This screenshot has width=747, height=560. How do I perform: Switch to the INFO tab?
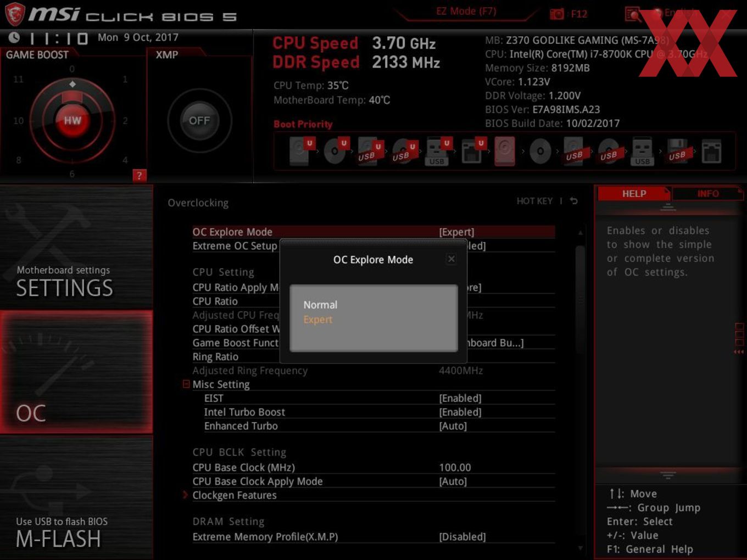pyautogui.click(x=708, y=194)
